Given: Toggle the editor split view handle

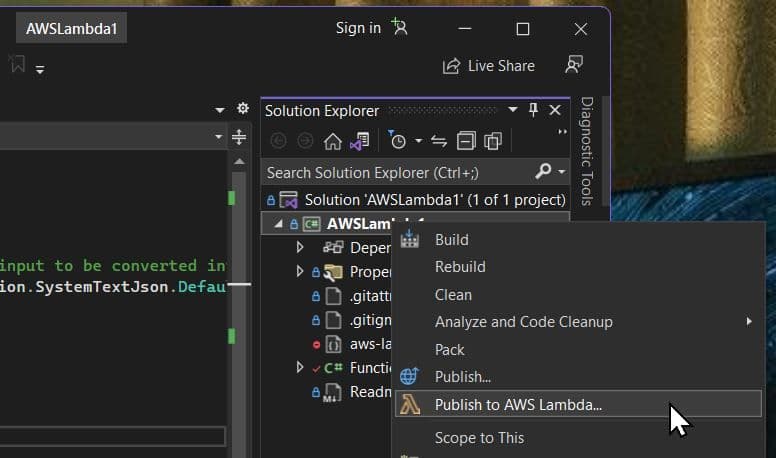Looking at the screenshot, I should click(239, 137).
